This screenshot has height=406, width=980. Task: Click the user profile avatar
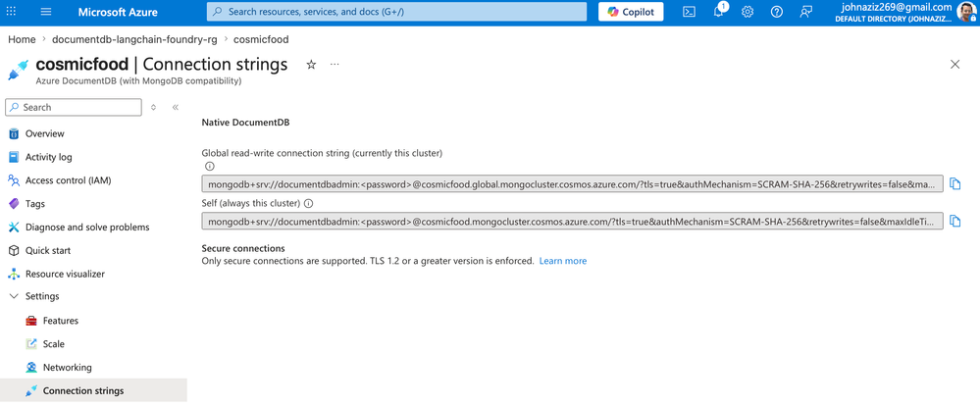point(965,12)
